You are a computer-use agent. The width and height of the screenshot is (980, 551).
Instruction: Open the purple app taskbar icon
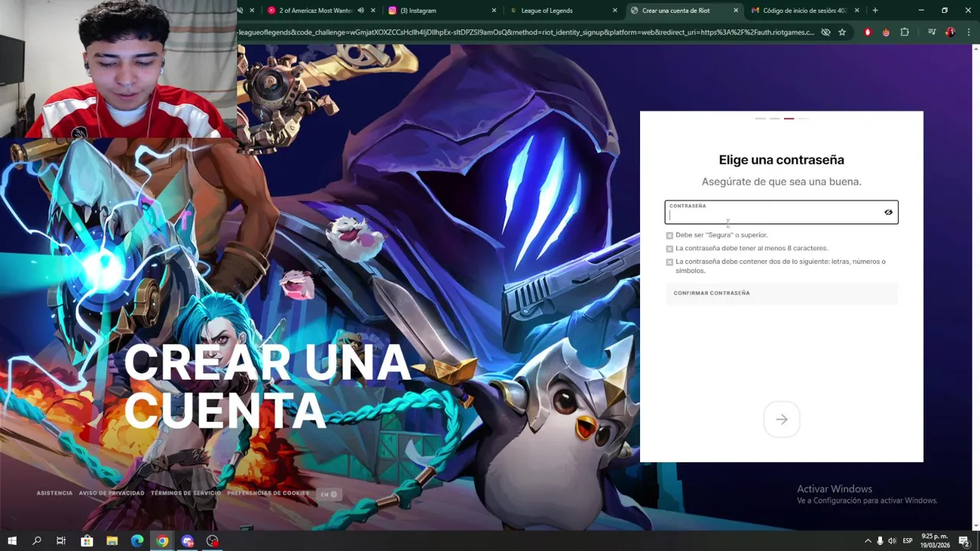[x=188, y=541]
